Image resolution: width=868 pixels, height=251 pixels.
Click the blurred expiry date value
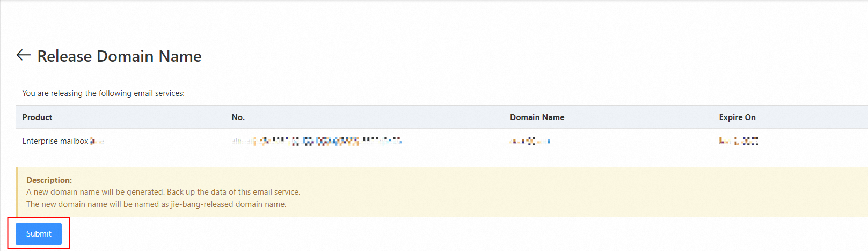[x=739, y=141]
